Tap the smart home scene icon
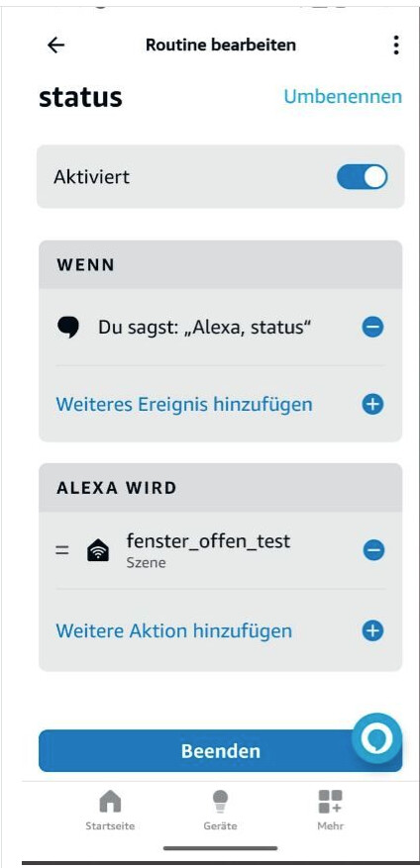The image size is (420, 868). (x=98, y=551)
